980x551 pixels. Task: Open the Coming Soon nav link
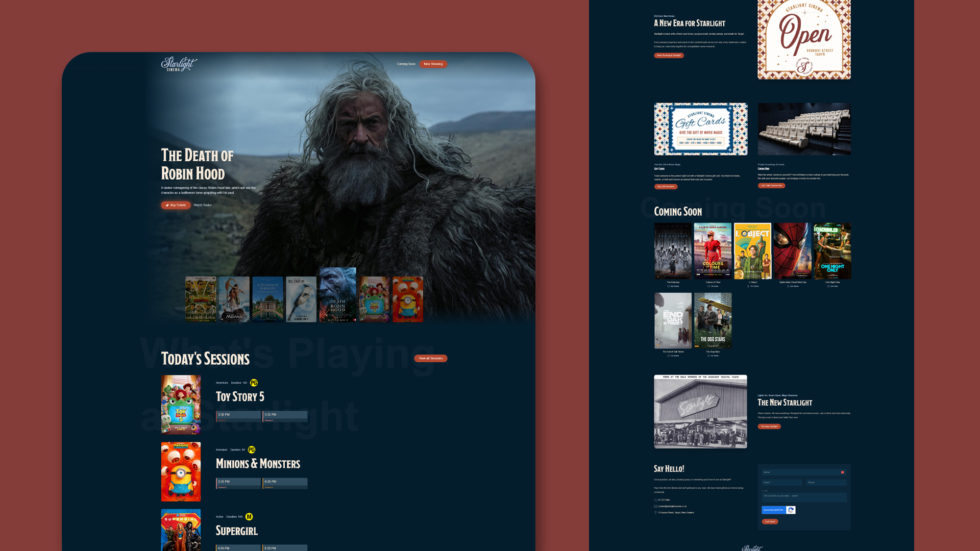pyautogui.click(x=406, y=64)
